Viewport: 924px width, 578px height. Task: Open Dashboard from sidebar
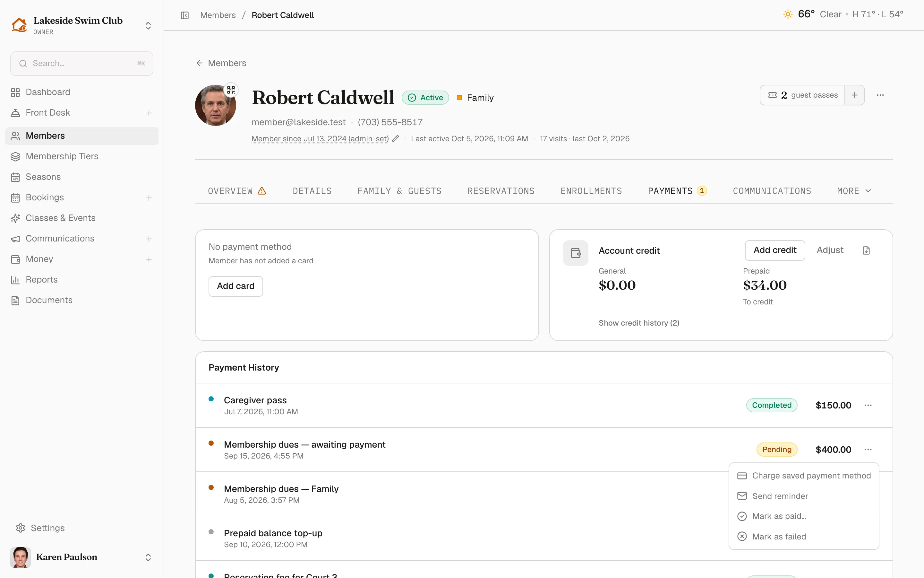pyautogui.click(x=82, y=92)
